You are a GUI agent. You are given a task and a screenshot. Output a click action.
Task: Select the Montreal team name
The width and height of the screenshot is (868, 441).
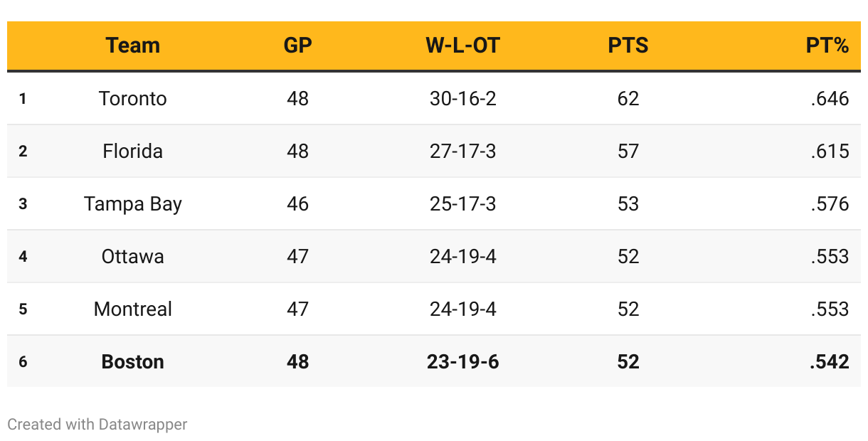coord(133,309)
